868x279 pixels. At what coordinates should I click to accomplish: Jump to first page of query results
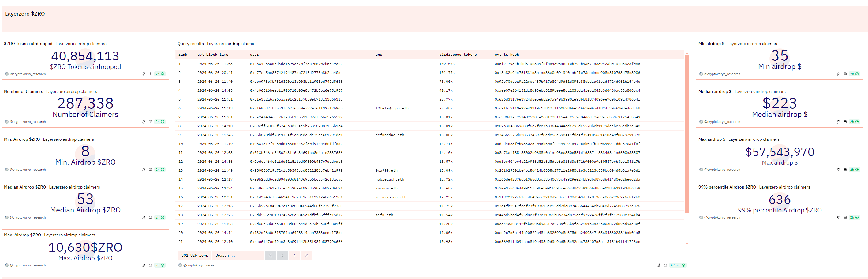pyautogui.click(x=270, y=255)
